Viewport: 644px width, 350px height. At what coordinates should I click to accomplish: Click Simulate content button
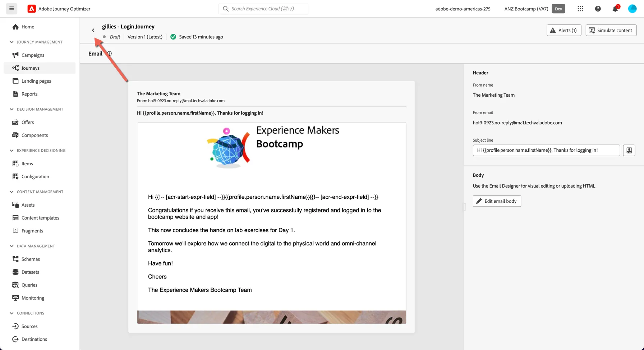click(x=611, y=30)
